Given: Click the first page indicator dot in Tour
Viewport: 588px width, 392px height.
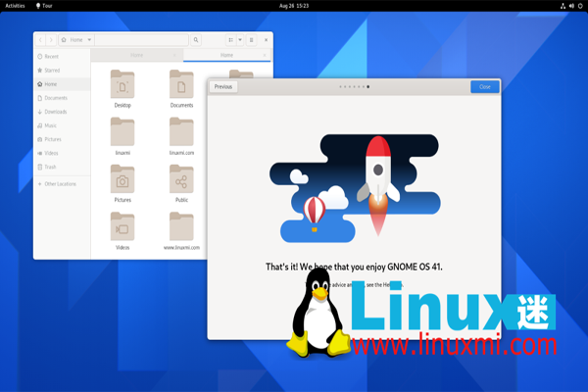Looking at the screenshot, I should [x=340, y=87].
